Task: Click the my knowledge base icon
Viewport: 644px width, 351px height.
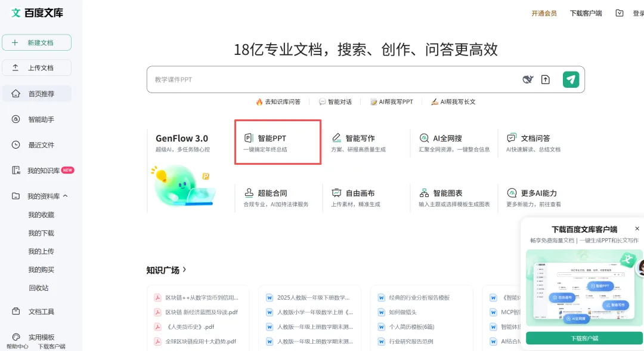Action: click(16, 170)
